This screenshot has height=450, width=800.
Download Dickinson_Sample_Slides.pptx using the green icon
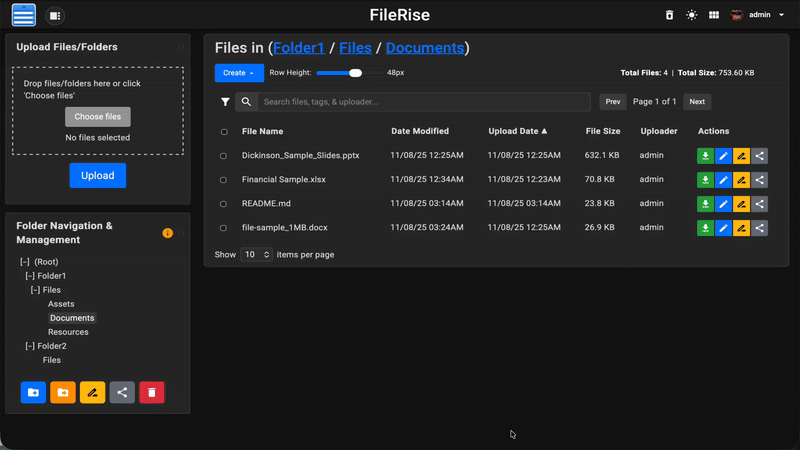[705, 156]
